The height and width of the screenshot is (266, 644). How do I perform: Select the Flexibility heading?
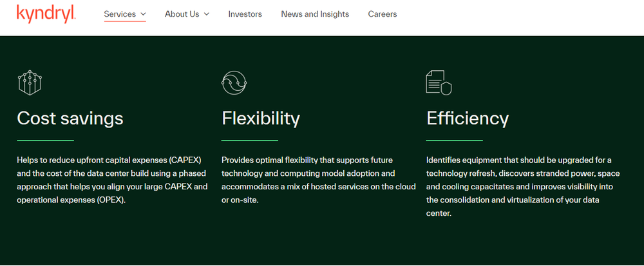pos(261,119)
